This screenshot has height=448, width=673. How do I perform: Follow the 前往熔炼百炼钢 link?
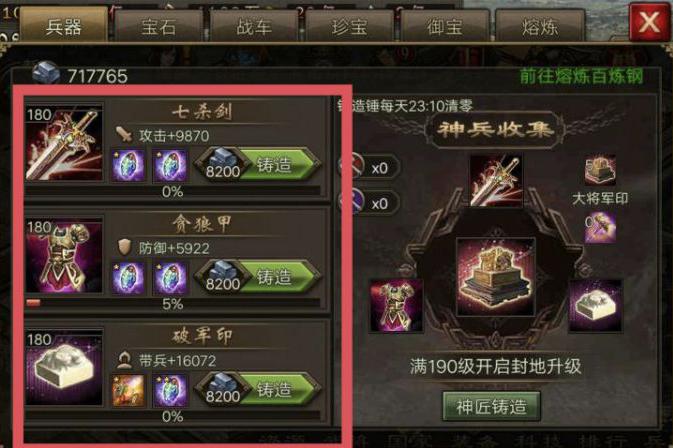(582, 76)
